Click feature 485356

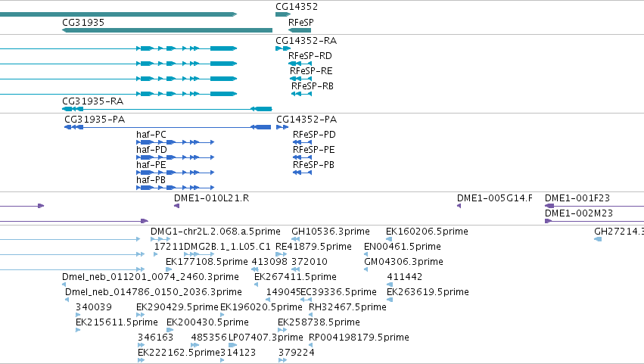195,345
